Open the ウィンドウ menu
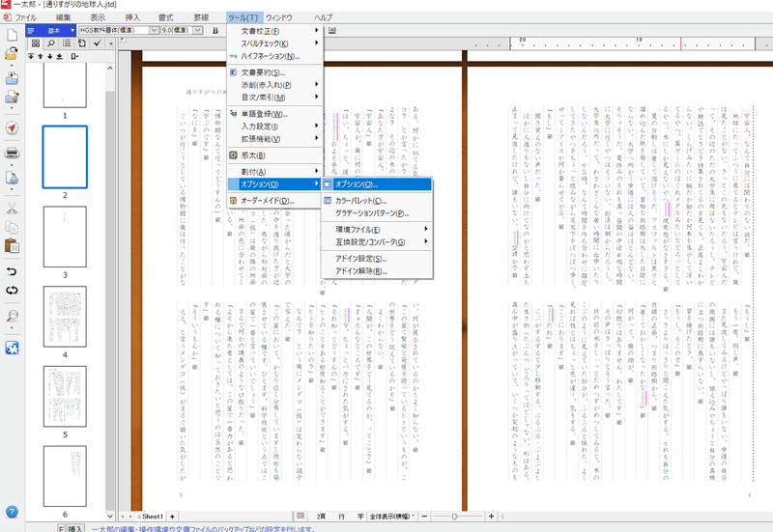The height and width of the screenshot is (532, 773). pyautogui.click(x=279, y=17)
